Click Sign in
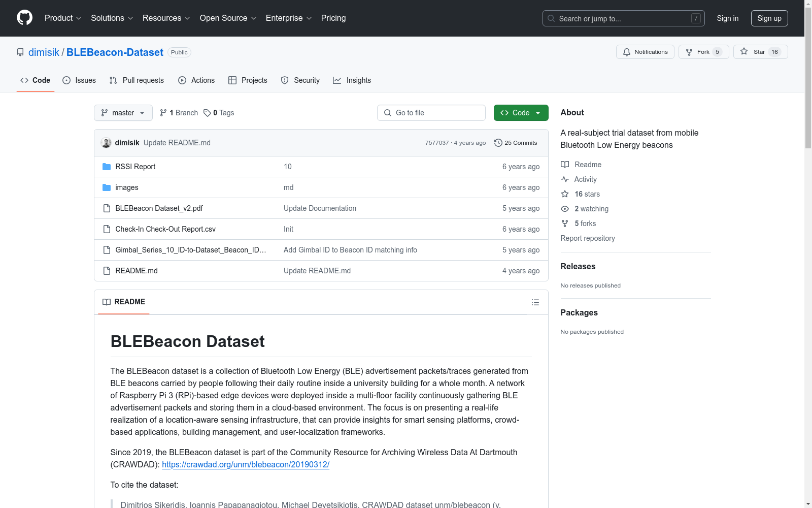The width and height of the screenshot is (812, 508). [728, 18]
